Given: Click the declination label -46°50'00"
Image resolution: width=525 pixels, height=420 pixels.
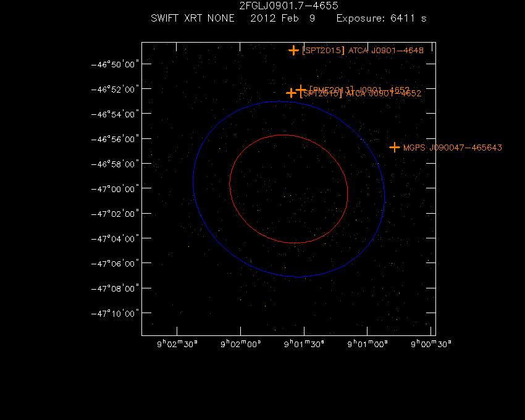Looking at the screenshot, I should point(115,64).
